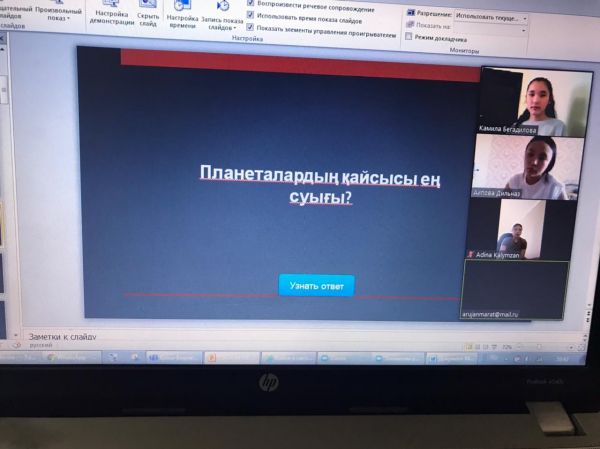This screenshot has height=449, width=600.
Task: Enable Режим докладчика checkbox
Action: click(409, 37)
